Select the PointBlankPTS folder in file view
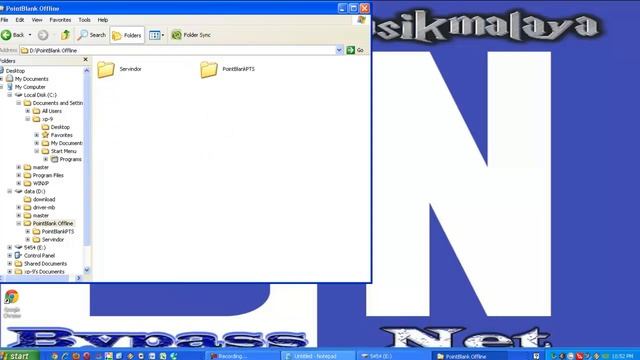This screenshot has height=360, width=640. pyautogui.click(x=227, y=69)
